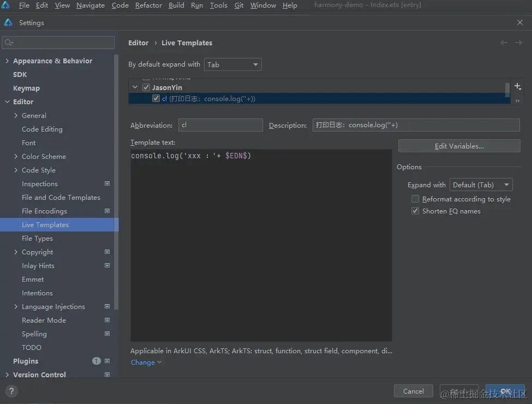Expand the Copyright subsection
Screen dimensions: 532x404
[16, 252]
